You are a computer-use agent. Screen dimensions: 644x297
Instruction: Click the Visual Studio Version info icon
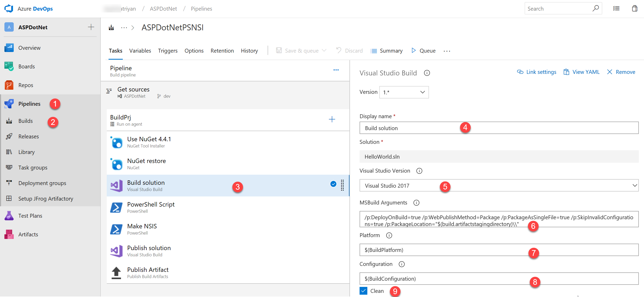click(419, 171)
